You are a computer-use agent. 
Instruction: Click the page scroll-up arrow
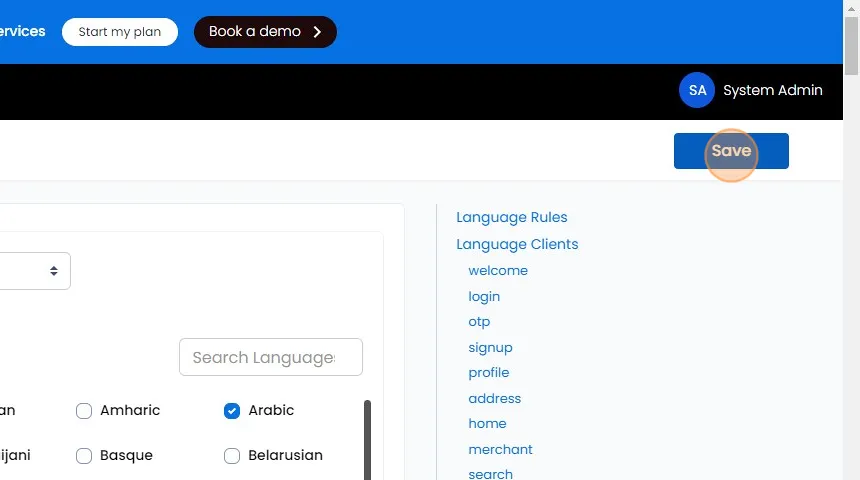851,8
